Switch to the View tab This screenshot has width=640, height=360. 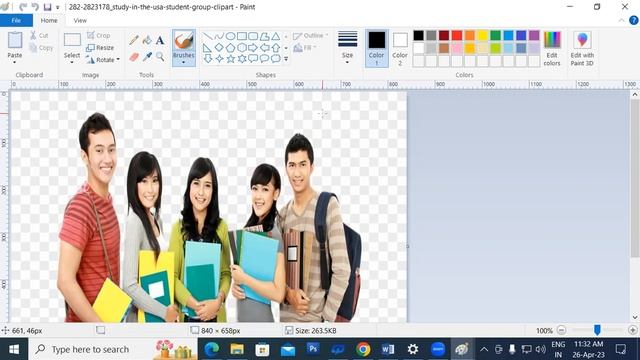point(80,20)
